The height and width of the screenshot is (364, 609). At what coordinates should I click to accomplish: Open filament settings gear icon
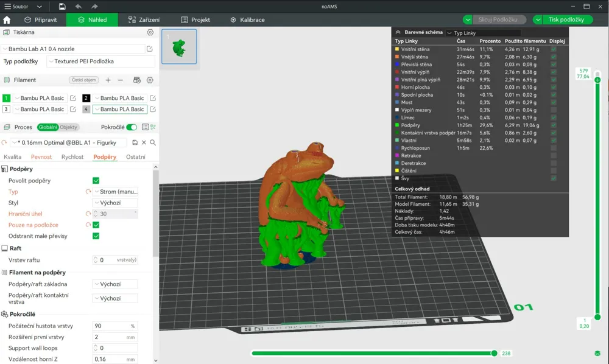pos(150,80)
